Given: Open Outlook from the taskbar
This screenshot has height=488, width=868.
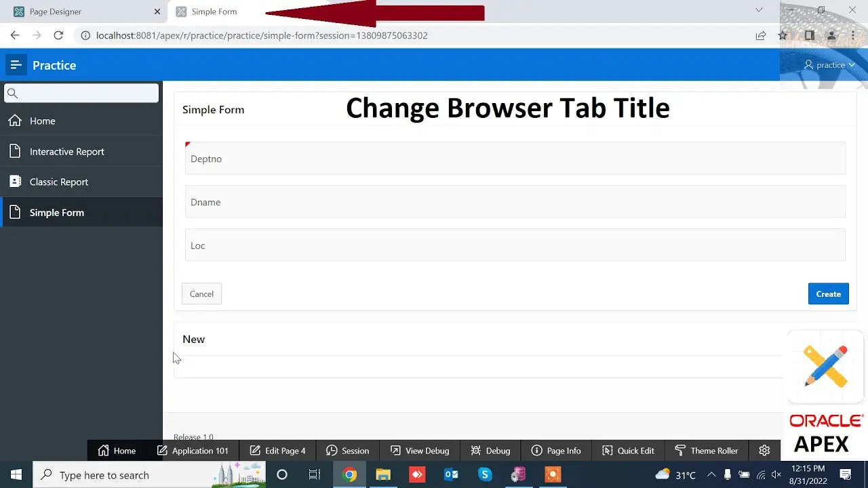Looking at the screenshot, I should click(x=451, y=474).
